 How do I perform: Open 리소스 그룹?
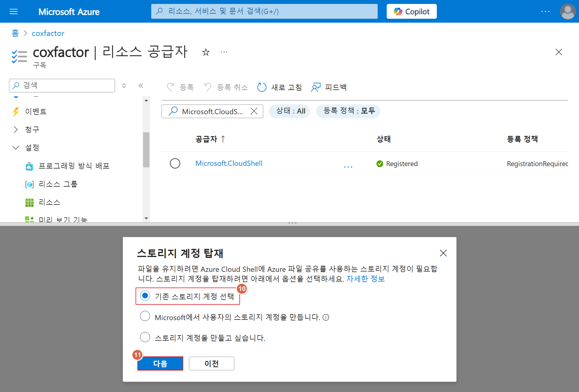point(58,184)
